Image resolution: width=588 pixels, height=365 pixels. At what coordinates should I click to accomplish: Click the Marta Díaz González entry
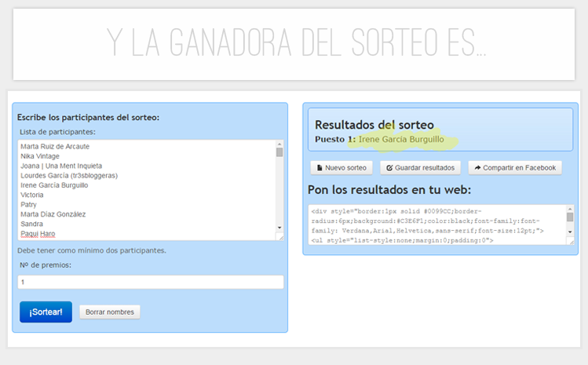coord(53,214)
